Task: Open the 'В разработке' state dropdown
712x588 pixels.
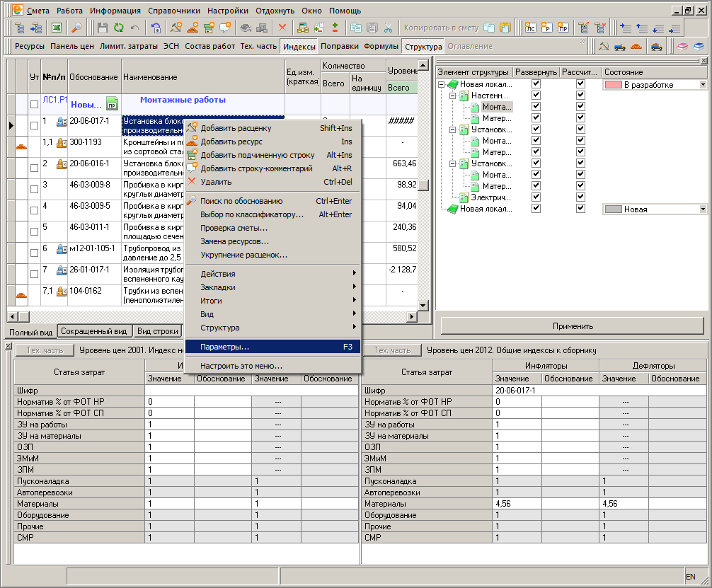Action: point(703,84)
